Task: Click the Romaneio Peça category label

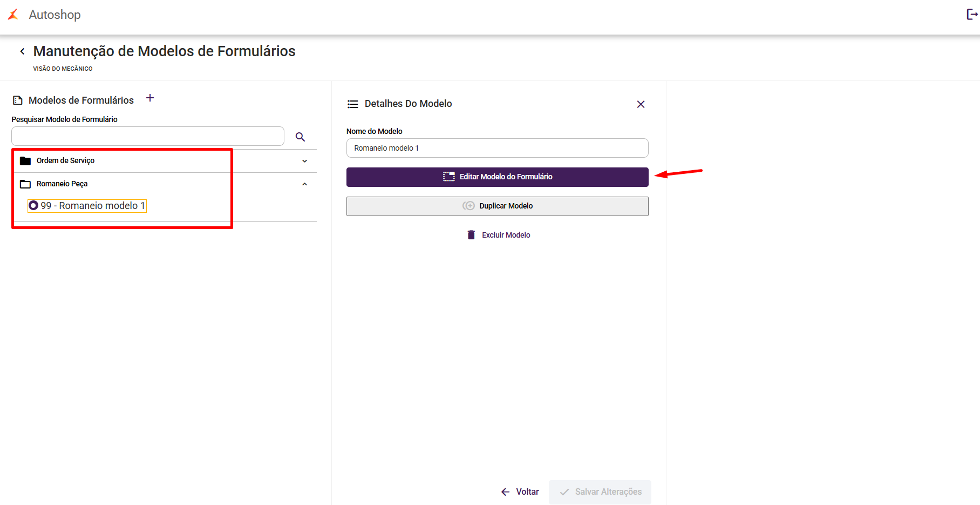Action: [62, 184]
